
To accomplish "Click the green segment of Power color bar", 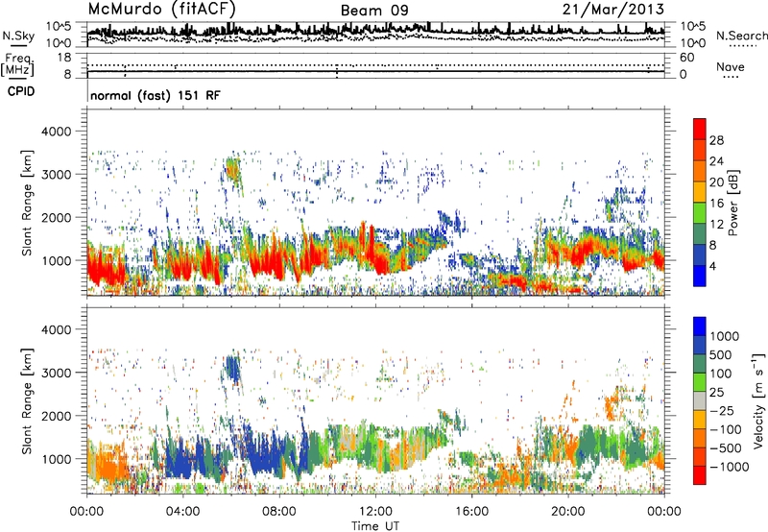I will (700, 212).
